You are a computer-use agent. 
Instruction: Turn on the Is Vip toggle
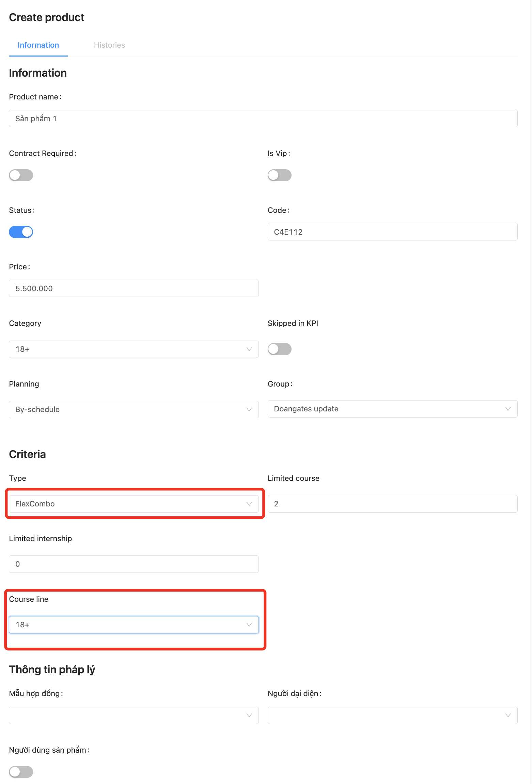coord(279,175)
